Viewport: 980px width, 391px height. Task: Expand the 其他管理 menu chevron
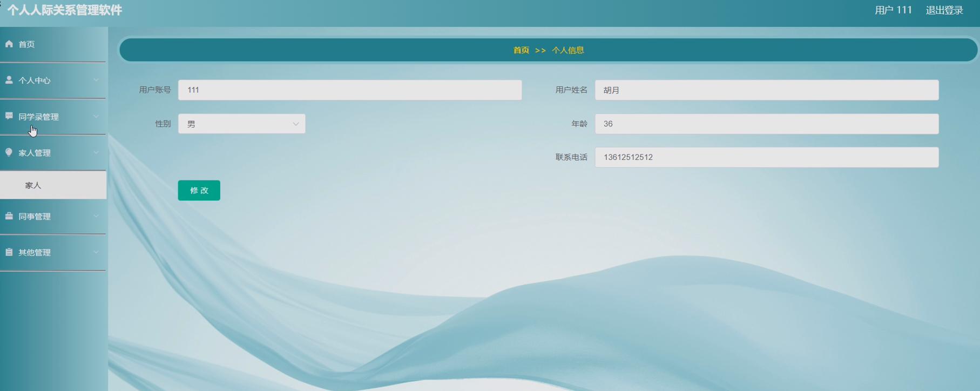96,252
